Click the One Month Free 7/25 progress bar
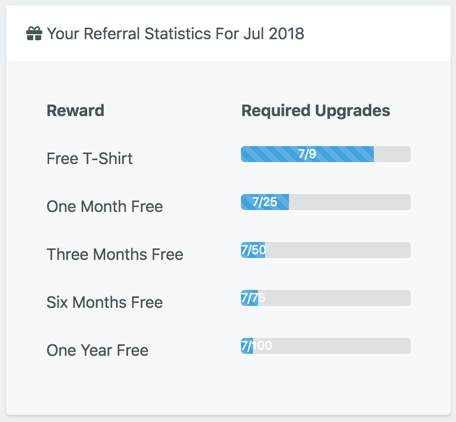The width and height of the screenshot is (456, 422). pyautogui.click(x=326, y=202)
